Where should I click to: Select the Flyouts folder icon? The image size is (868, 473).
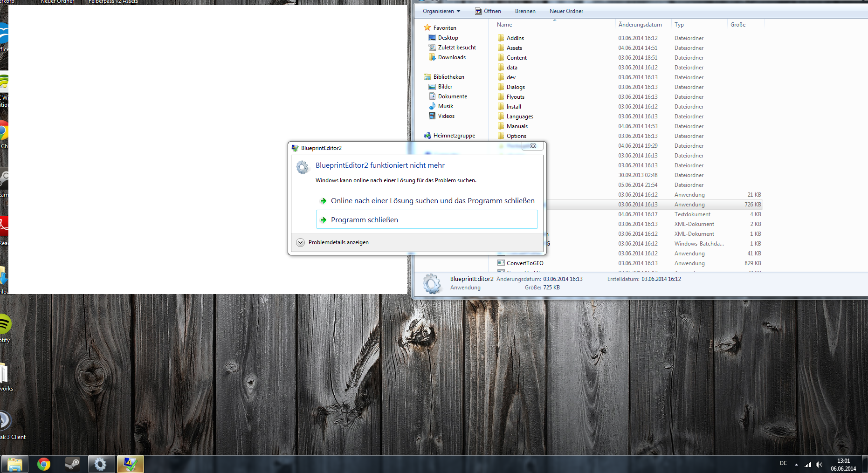pos(501,96)
